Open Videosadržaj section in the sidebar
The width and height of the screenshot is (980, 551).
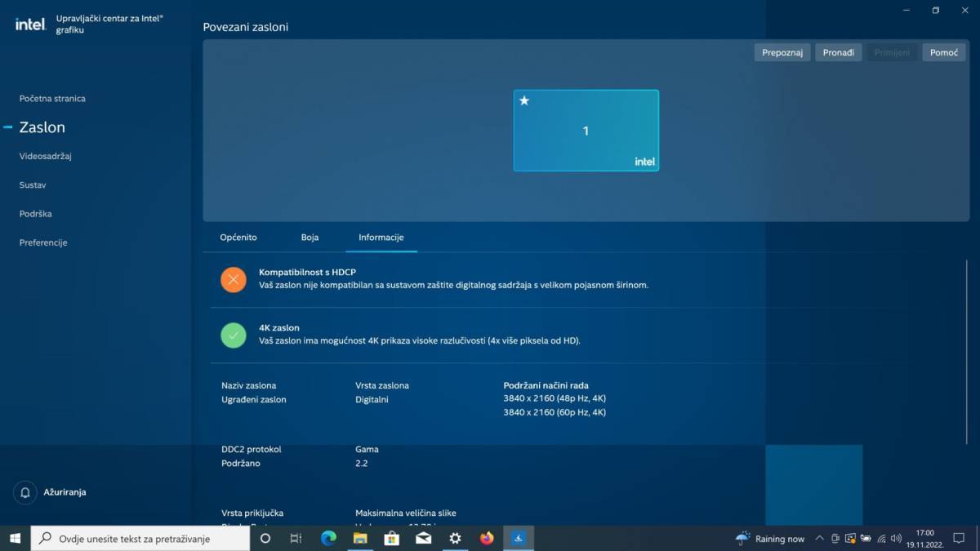tap(46, 156)
